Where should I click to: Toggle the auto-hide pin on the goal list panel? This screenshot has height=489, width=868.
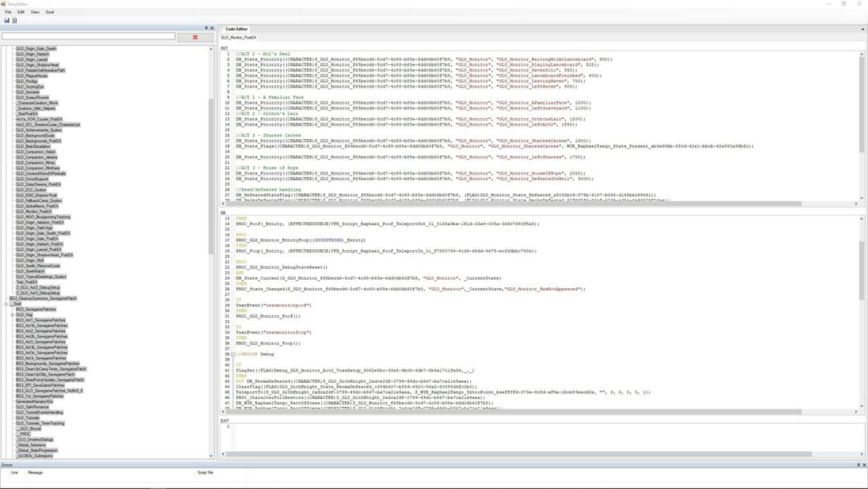click(x=207, y=27)
